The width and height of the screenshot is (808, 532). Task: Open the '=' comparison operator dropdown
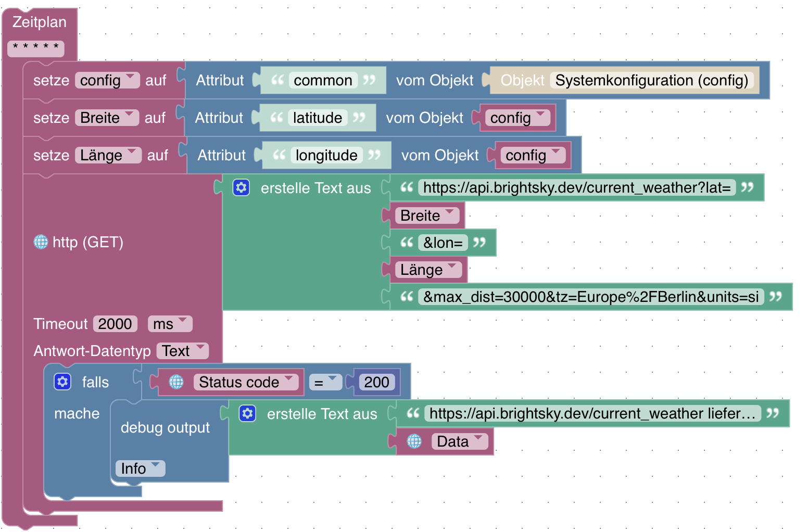(x=326, y=382)
